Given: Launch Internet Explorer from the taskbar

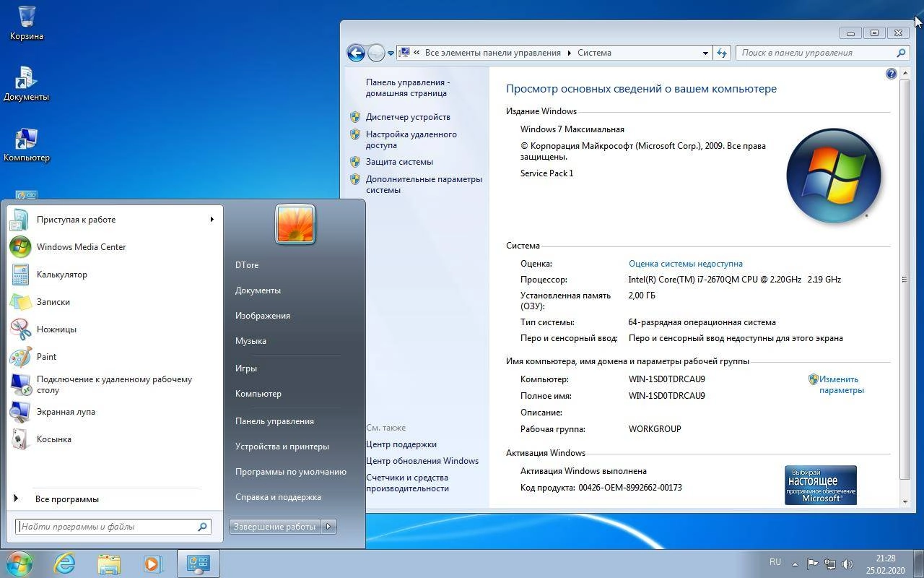Looking at the screenshot, I should click(65, 564).
